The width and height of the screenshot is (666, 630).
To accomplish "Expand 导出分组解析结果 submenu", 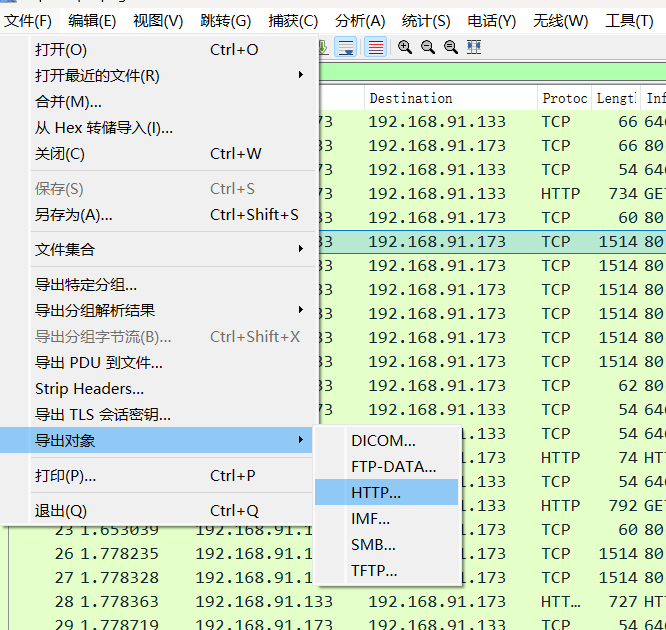I will click(x=159, y=311).
